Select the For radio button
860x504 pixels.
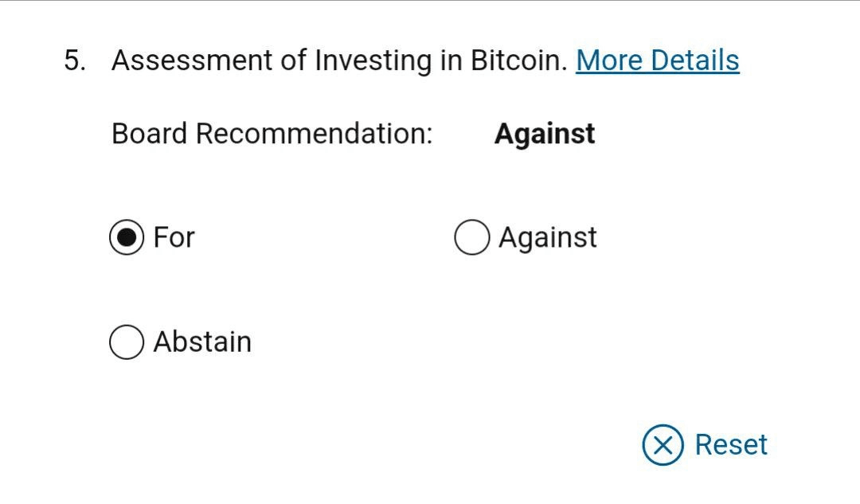point(127,237)
